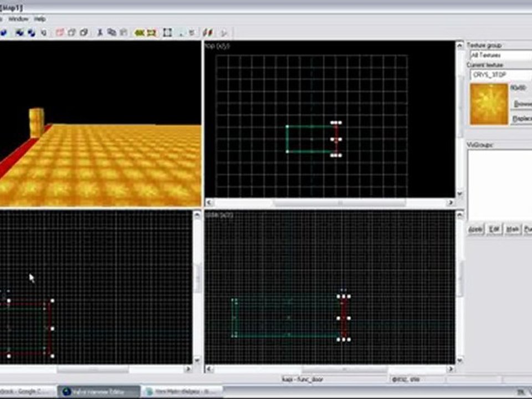This screenshot has height=399, width=532.
Task: Click the Valve Hammer Editor taskbar button
Action: click(99, 392)
